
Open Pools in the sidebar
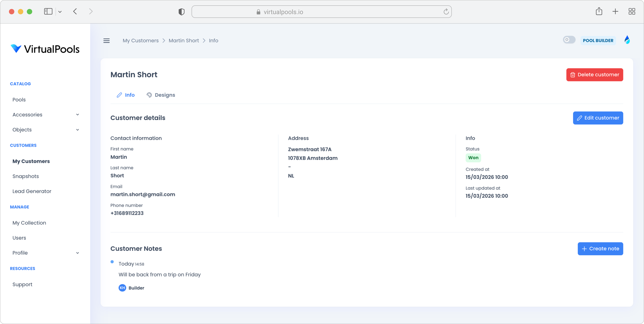[x=19, y=100]
